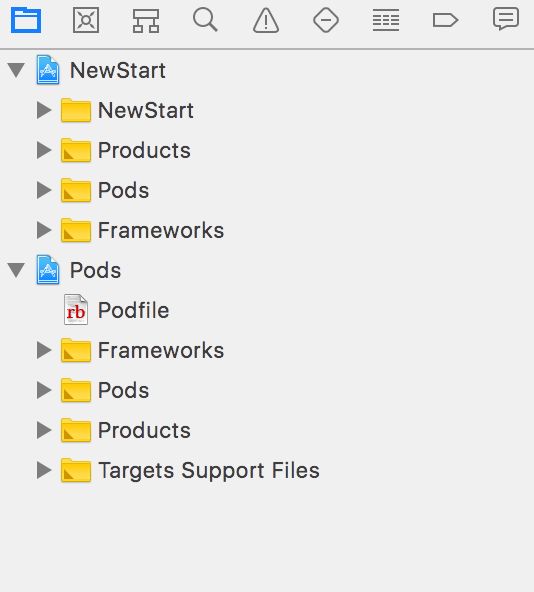The image size is (534, 592).
Task: Expand the Targets Support Files folder
Action: click(x=44, y=470)
